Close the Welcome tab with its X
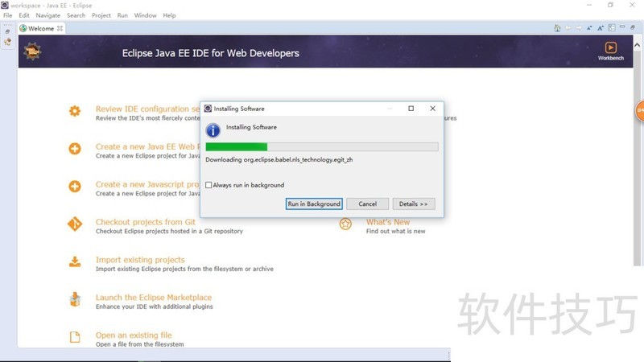 tap(60, 28)
